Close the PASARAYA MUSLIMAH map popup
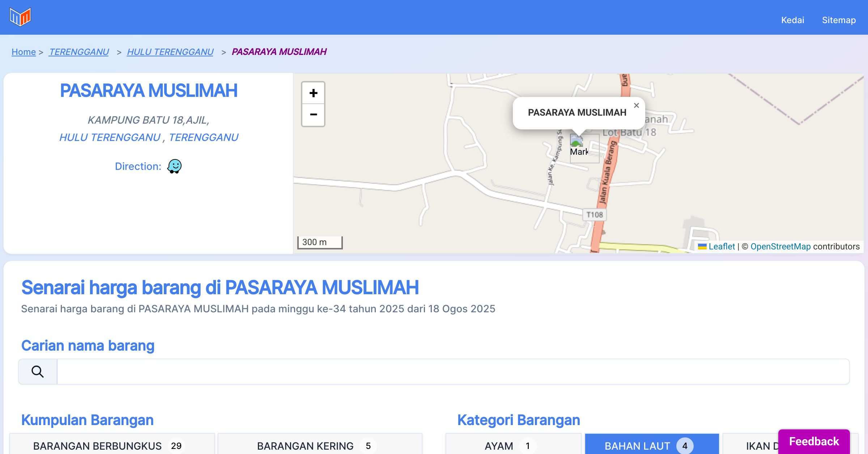 [x=636, y=106]
